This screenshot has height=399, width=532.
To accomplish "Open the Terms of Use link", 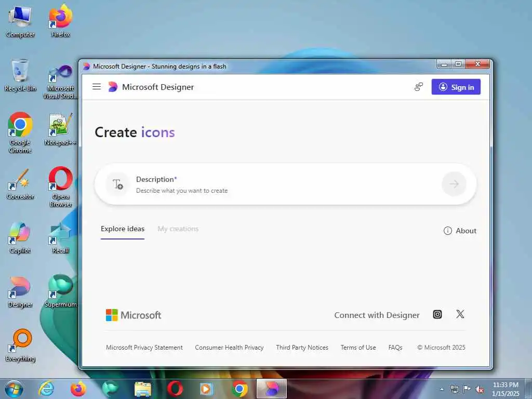I will tap(358, 348).
